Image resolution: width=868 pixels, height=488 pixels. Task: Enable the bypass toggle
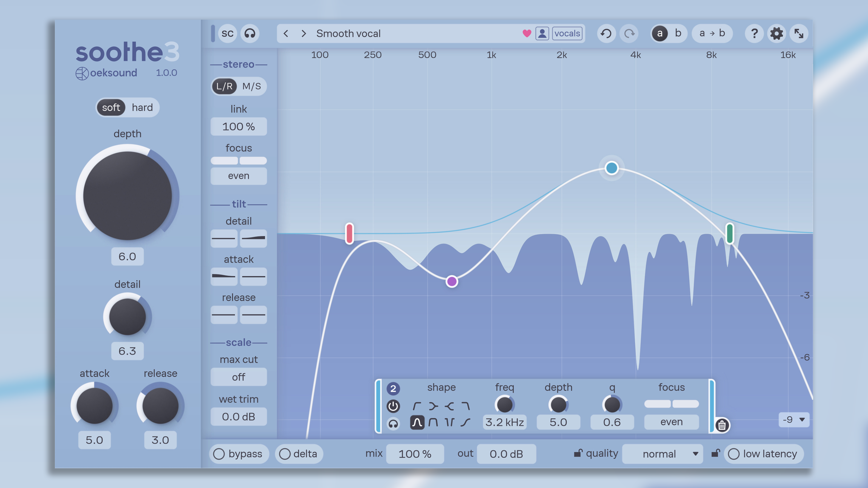(239, 454)
